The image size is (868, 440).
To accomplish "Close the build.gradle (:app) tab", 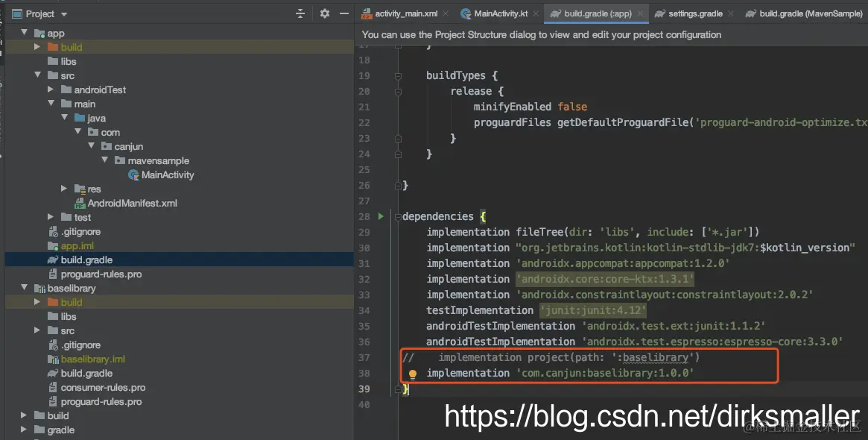I will click(640, 14).
